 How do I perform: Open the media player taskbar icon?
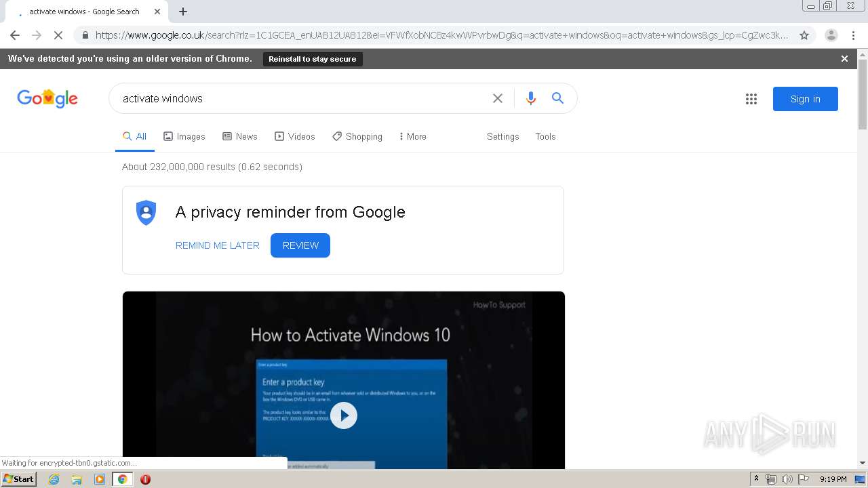click(100, 479)
